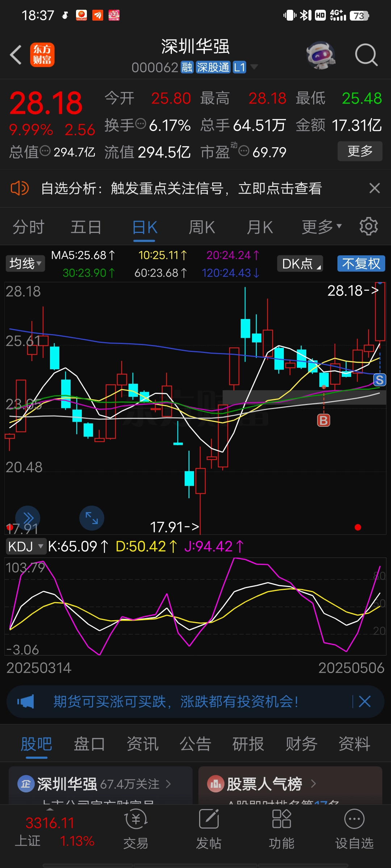This screenshot has width=391, height=868.
Task: Open the KDJ indicator dropdown
Action: click(26, 546)
